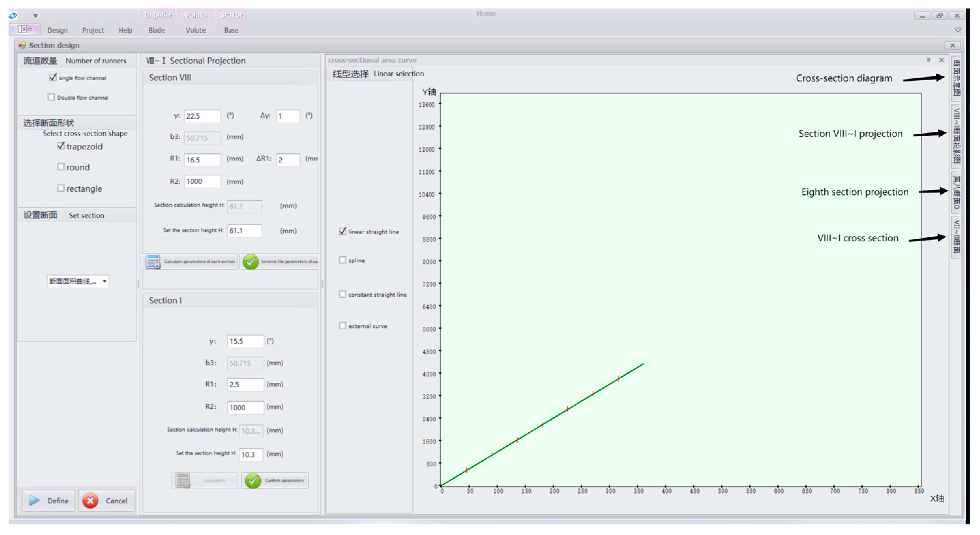Open the layout panel icon button
Screen dimensions: 980x535
pos(24,29)
